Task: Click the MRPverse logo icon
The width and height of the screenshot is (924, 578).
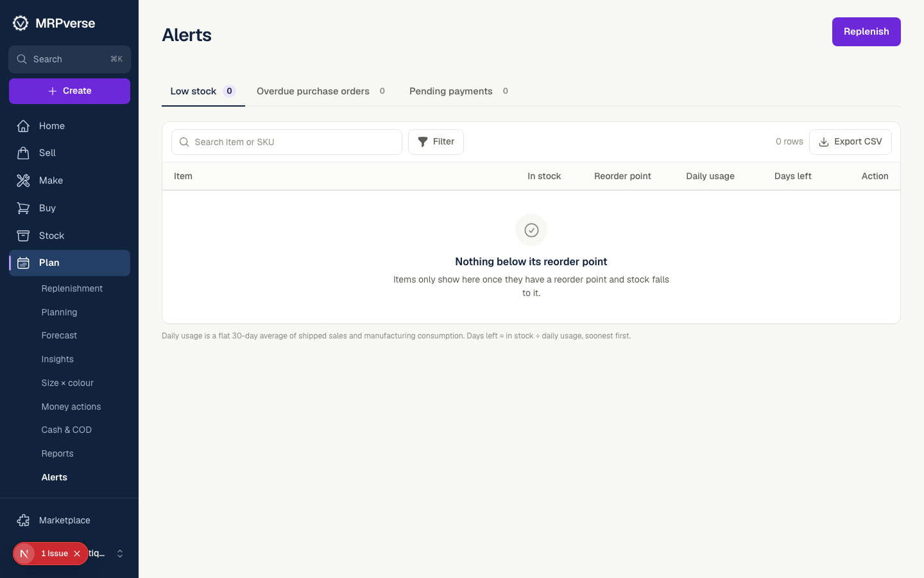Action: pos(21,23)
